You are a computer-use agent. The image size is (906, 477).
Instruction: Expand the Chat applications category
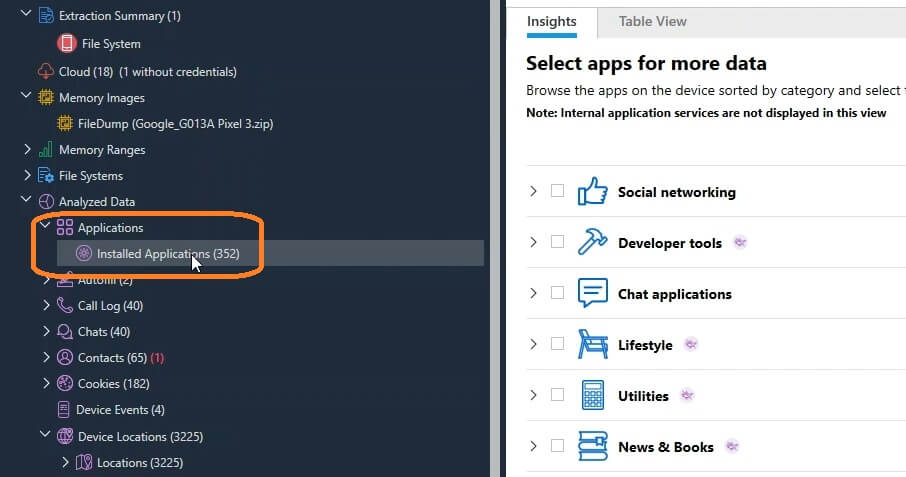click(x=533, y=294)
